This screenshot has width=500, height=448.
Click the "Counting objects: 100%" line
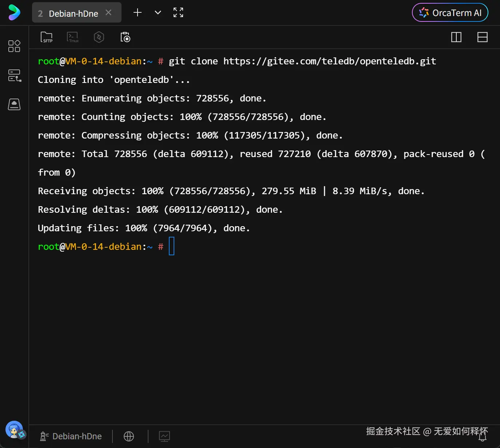click(x=182, y=117)
